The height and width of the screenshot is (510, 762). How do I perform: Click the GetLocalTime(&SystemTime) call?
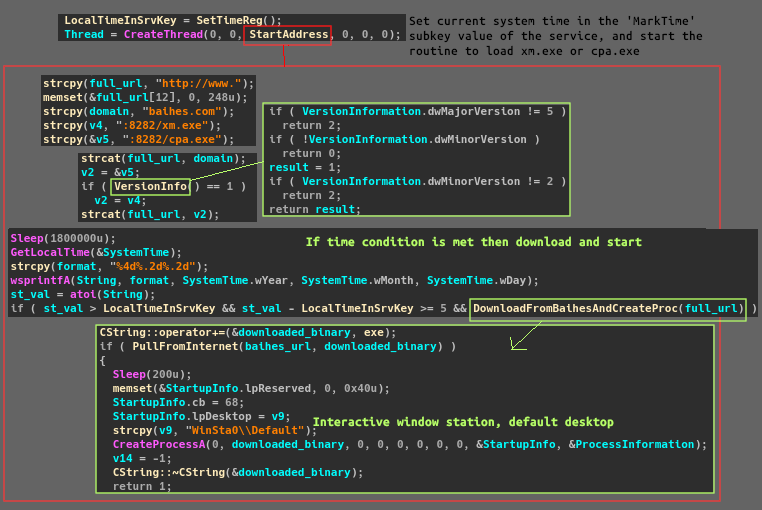coord(96,253)
